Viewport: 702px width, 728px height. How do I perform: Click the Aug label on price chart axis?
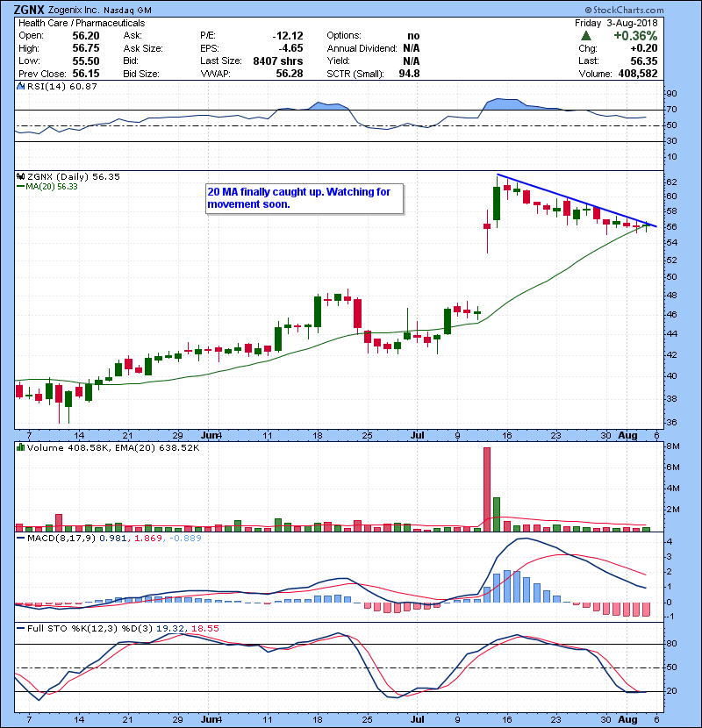(627, 436)
